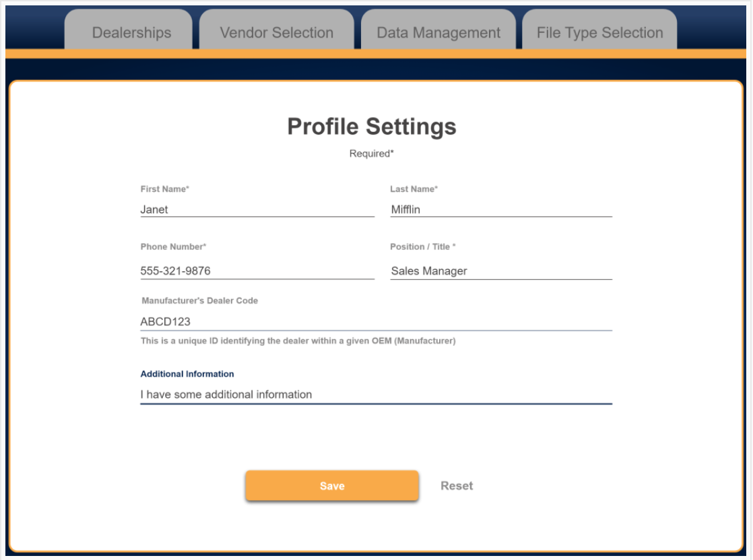Screen dimensions: 753x560
Task: Click the Last Name* label
Action: [x=414, y=189]
